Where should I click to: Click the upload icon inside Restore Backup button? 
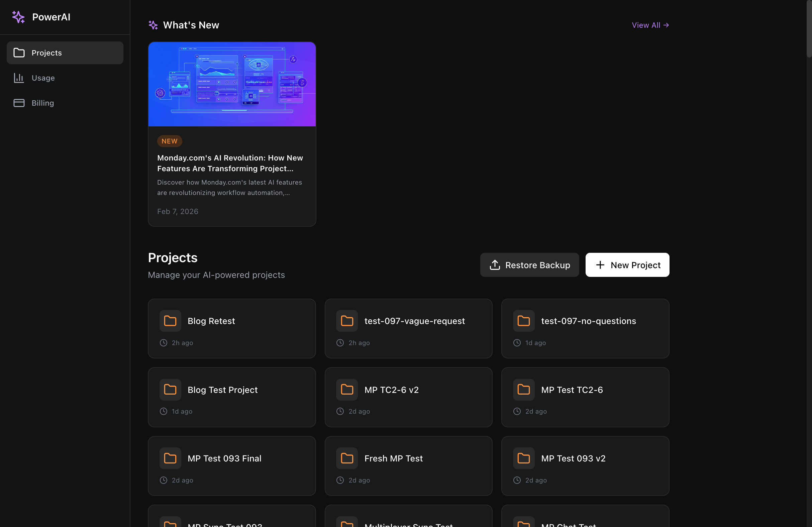point(495,265)
